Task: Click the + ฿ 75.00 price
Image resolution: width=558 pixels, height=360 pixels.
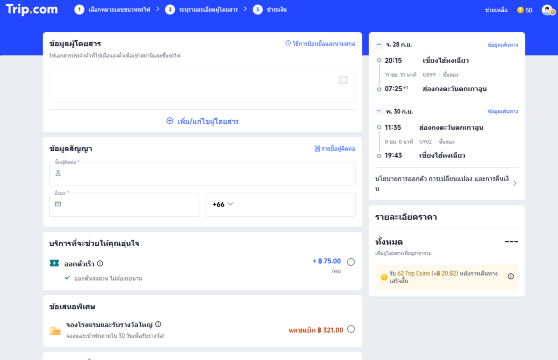Action: (x=327, y=261)
